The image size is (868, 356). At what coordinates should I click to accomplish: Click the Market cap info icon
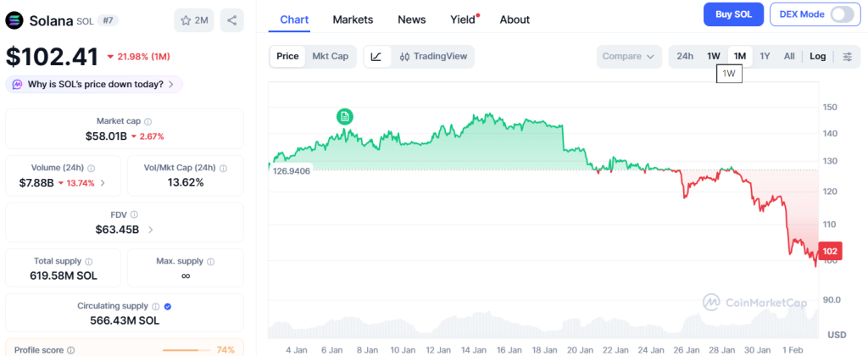148,121
